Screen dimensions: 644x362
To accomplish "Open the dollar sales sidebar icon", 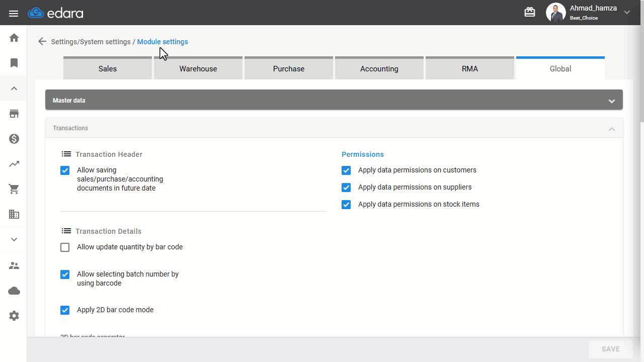I will pos(14,139).
